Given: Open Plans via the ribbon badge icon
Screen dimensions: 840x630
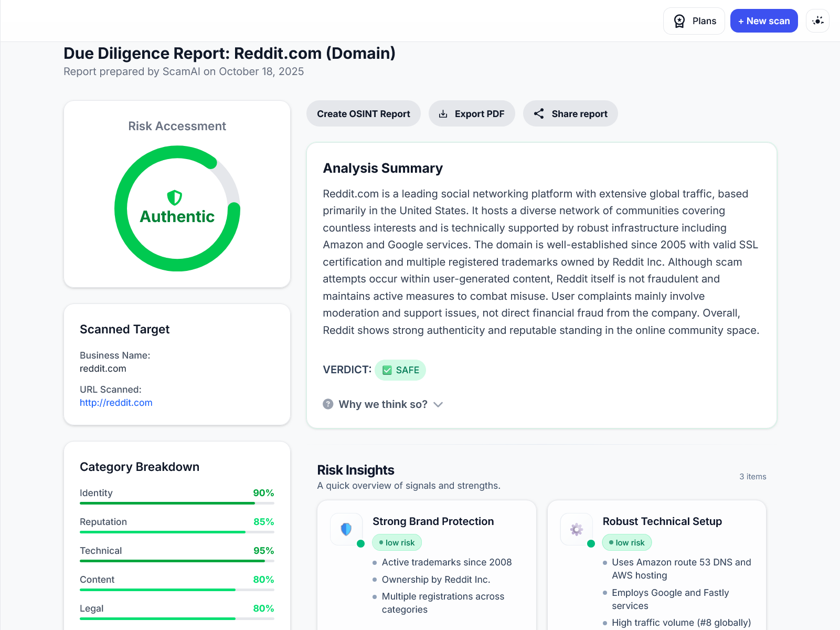Looking at the screenshot, I should click(x=679, y=20).
